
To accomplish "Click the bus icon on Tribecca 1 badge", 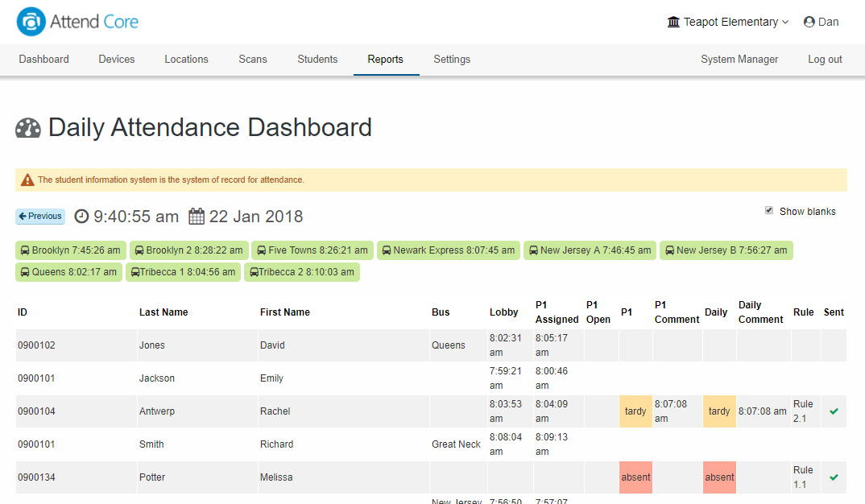I will point(135,272).
